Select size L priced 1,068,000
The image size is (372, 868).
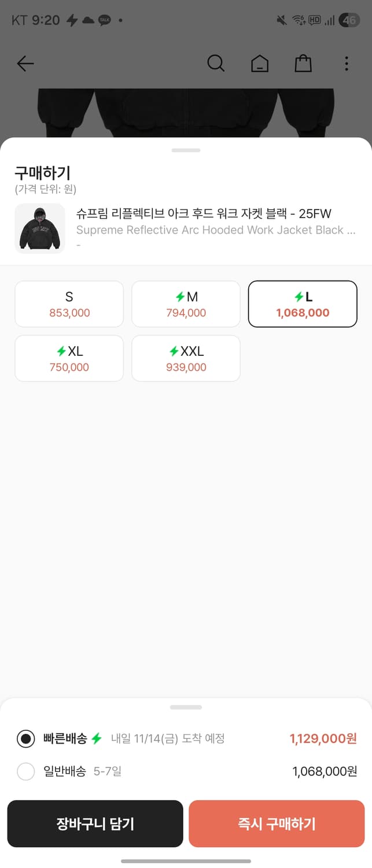click(303, 304)
